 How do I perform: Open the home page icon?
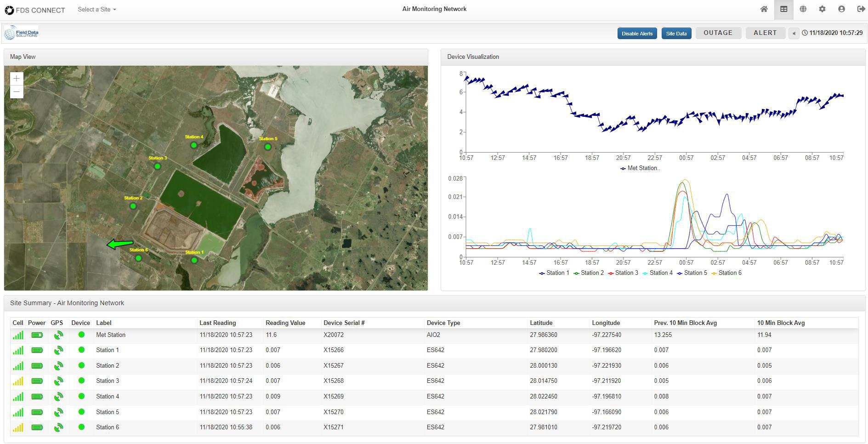pos(764,9)
